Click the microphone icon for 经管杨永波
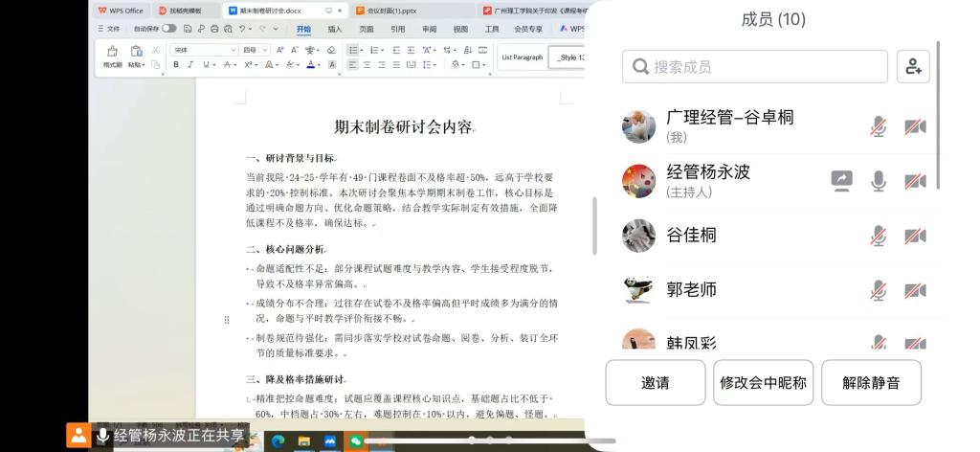This screenshot has width=980, height=452. [878, 180]
